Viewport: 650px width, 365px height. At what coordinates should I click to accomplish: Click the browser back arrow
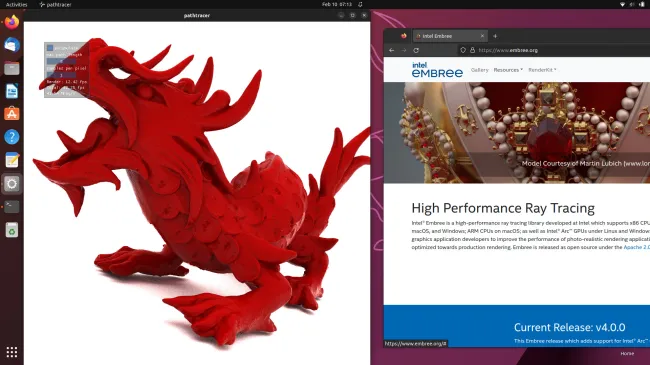392,50
